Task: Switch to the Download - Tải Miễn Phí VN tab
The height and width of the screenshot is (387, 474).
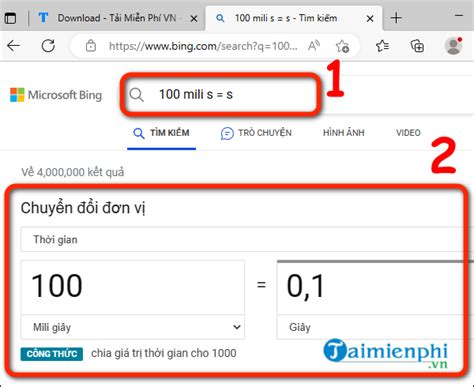Action: [x=116, y=18]
